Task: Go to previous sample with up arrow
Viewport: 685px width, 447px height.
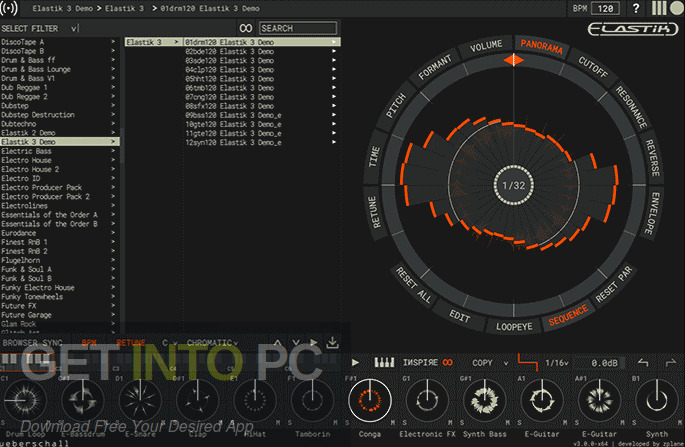Action: [x=278, y=343]
